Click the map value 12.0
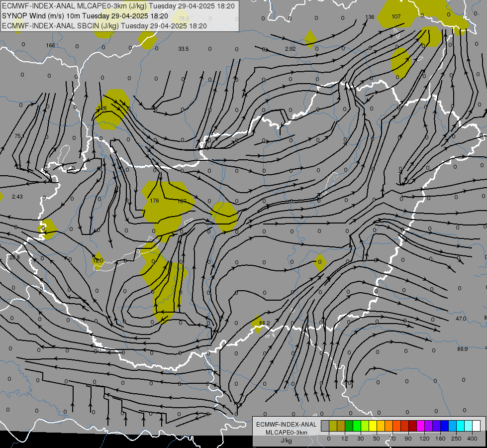 [98, 260]
